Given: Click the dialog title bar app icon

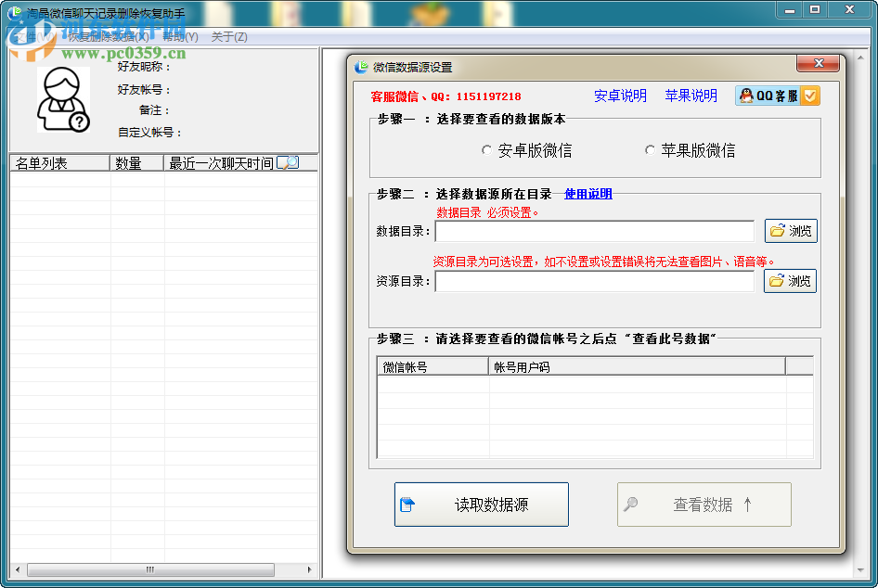Looking at the screenshot, I should [361, 67].
